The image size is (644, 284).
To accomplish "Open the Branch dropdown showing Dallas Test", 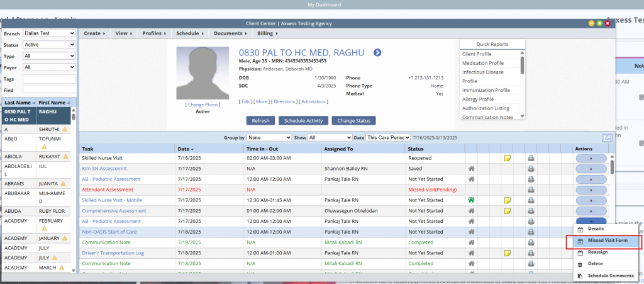I will click(x=49, y=33).
